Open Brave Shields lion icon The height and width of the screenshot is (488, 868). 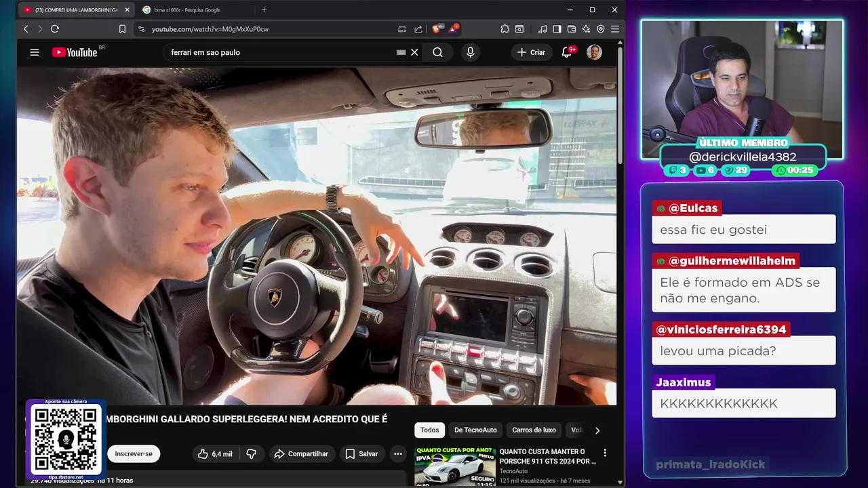pos(437,29)
